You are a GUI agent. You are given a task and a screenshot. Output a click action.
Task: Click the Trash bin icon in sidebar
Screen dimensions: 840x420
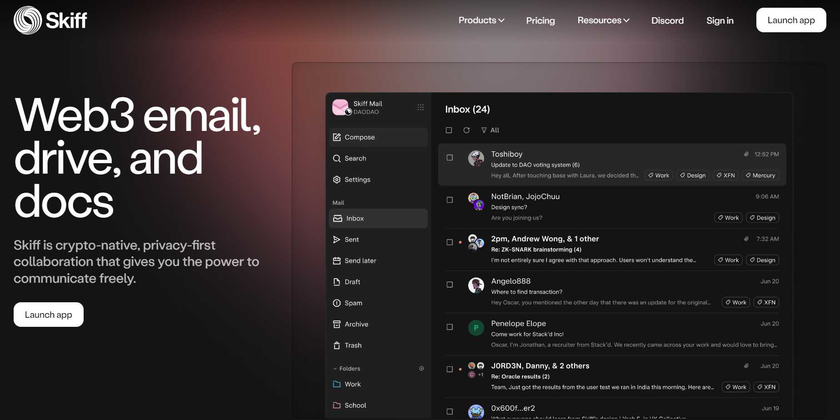(x=337, y=345)
